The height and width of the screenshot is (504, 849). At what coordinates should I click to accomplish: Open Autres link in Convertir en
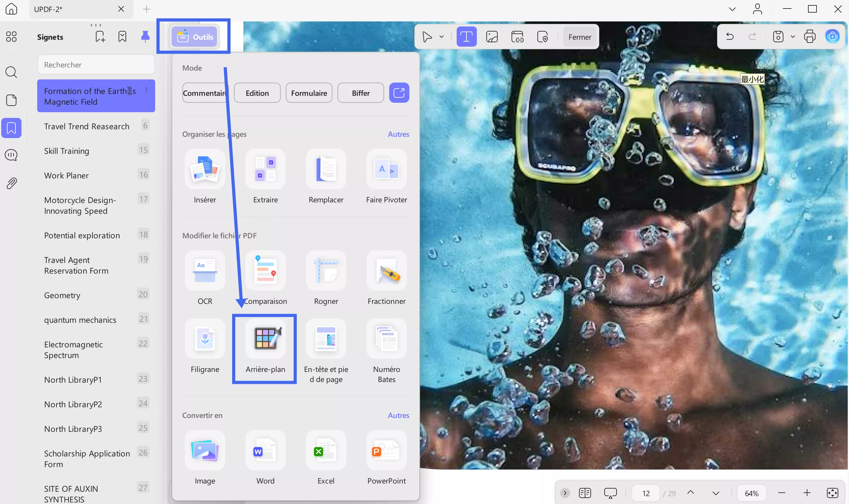click(398, 415)
